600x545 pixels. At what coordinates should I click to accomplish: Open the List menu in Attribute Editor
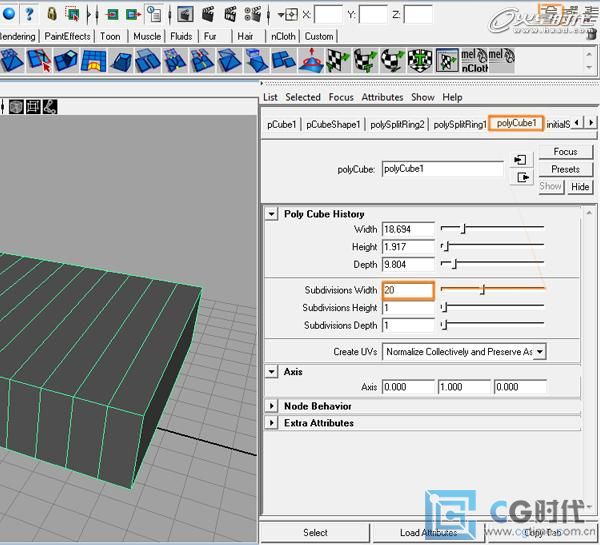click(x=270, y=97)
